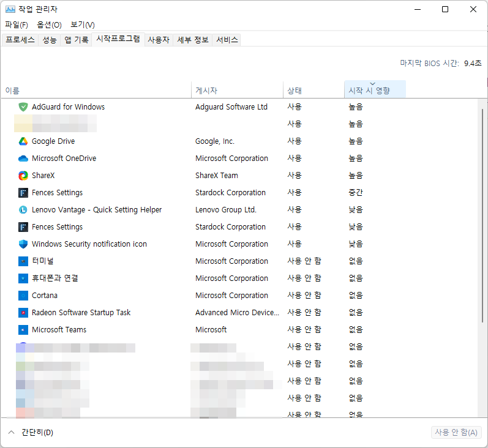This screenshot has height=448, width=488.
Task: Switch to the 사용자 tab
Action: pos(159,40)
